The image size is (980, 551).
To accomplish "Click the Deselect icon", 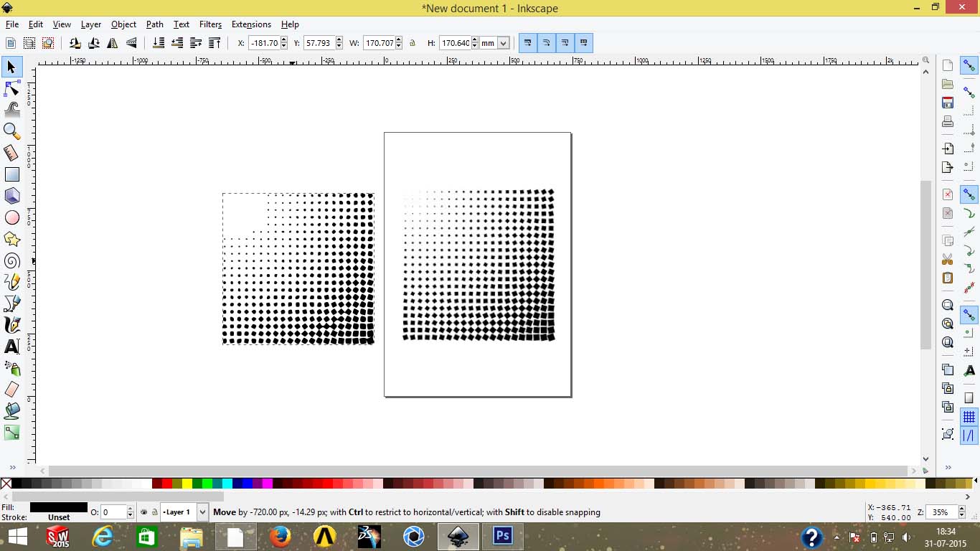I will click(x=48, y=43).
